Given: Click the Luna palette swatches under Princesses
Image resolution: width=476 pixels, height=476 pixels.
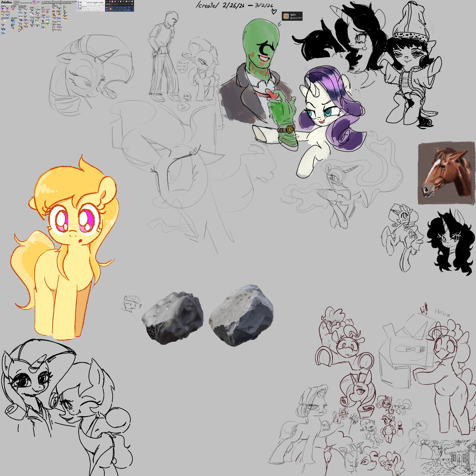Looking at the screenshot, I should pyautogui.click(x=3, y=30).
